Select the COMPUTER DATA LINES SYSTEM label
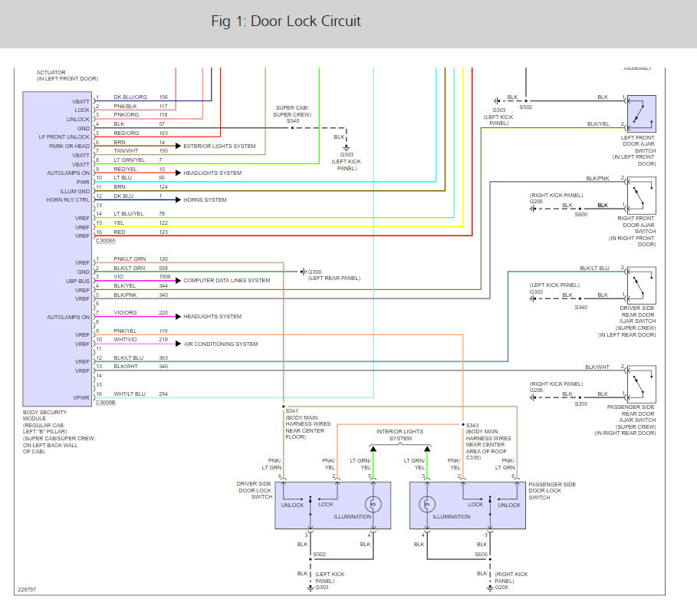697x616 pixels. tap(227, 280)
